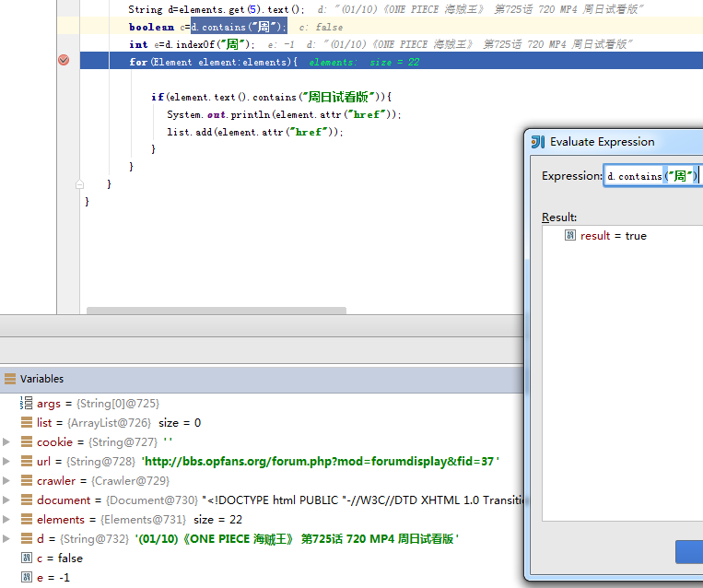Click the d value '(01/10)《ONE PIECE 海贼王》'

tap(297, 538)
